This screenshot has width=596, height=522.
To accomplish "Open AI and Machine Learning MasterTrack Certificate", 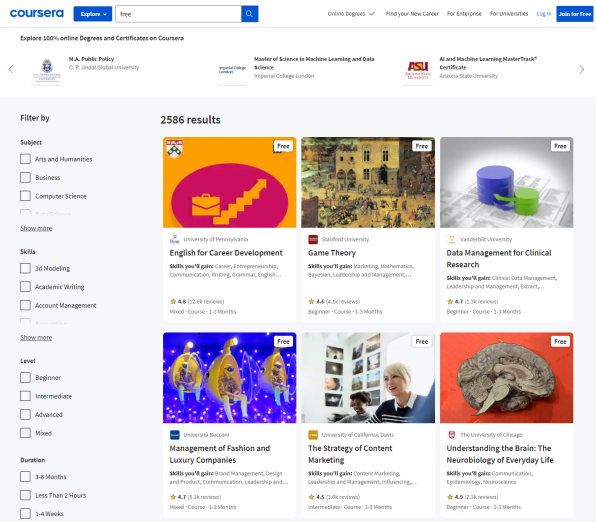I will point(488,63).
